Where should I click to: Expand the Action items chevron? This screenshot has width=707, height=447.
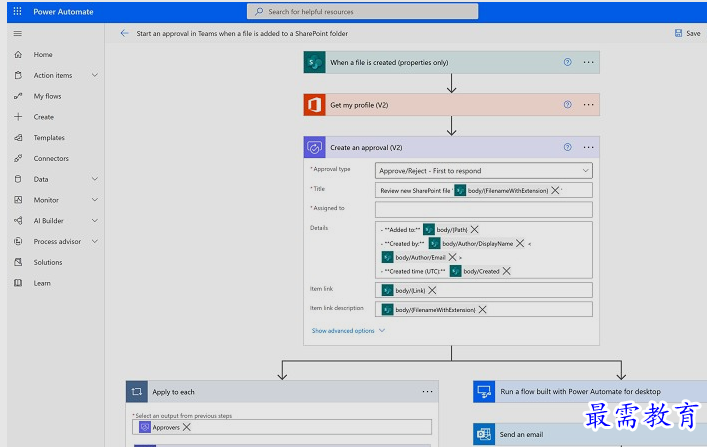(x=95, y=75)
